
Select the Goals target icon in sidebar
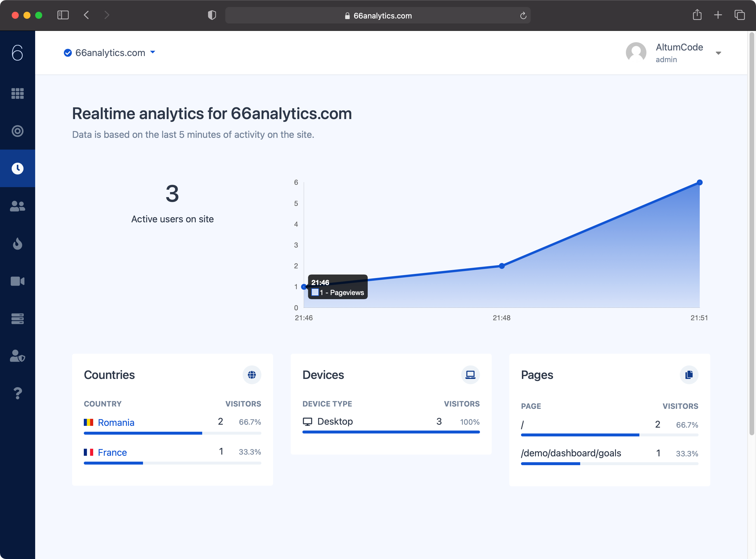click(x=17, y=131)
